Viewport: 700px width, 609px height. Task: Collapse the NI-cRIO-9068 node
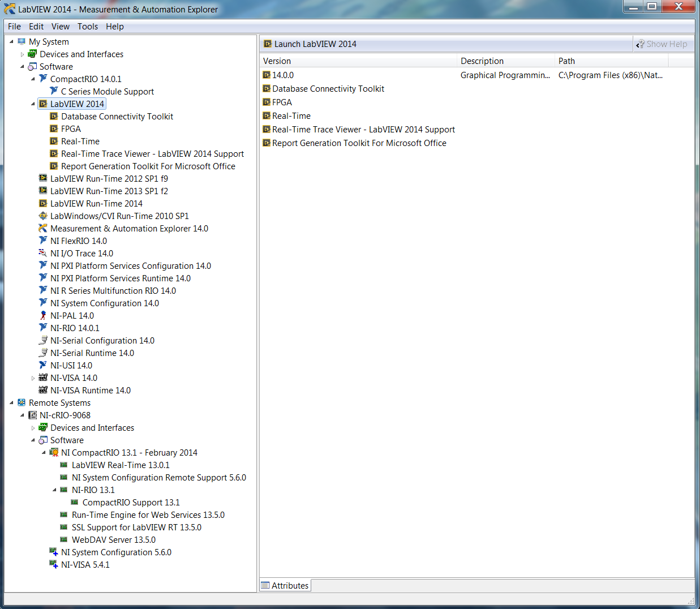pos(22,415)
